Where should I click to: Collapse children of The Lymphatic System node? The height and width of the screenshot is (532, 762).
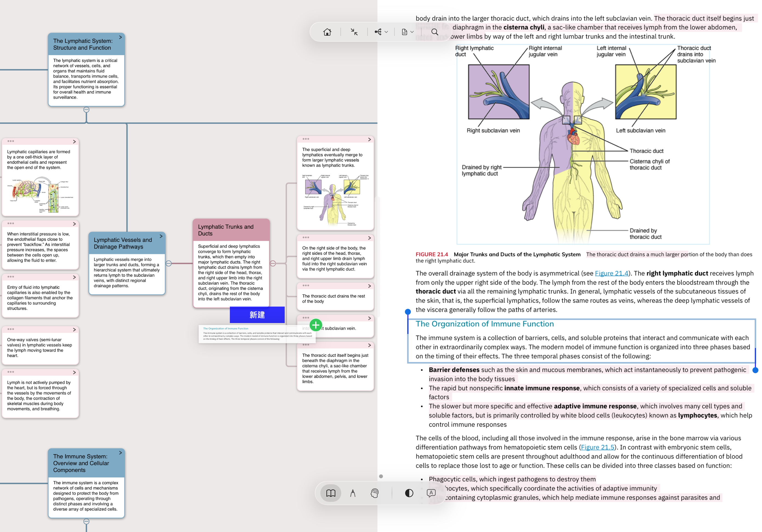[86, 109]
